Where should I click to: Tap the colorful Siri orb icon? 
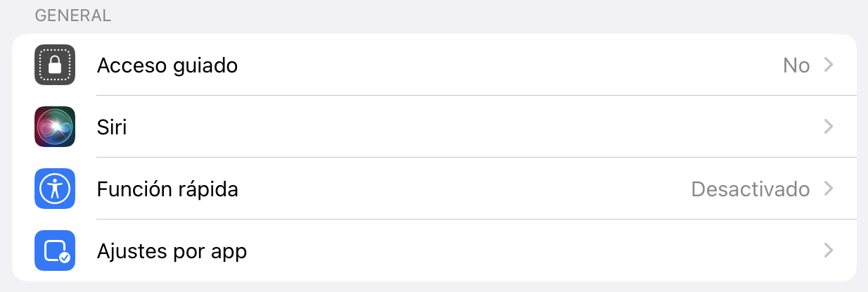(x=55, y=127)
